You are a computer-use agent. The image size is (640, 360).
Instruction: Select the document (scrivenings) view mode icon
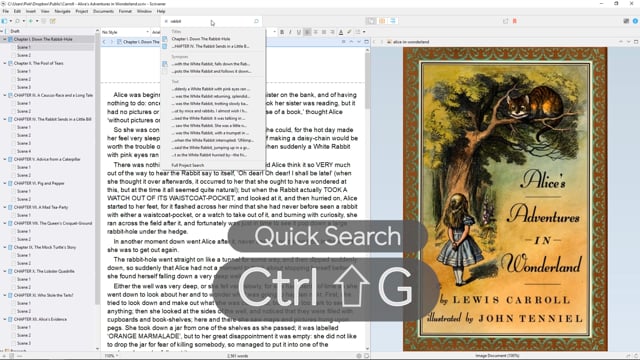(371, 21)
